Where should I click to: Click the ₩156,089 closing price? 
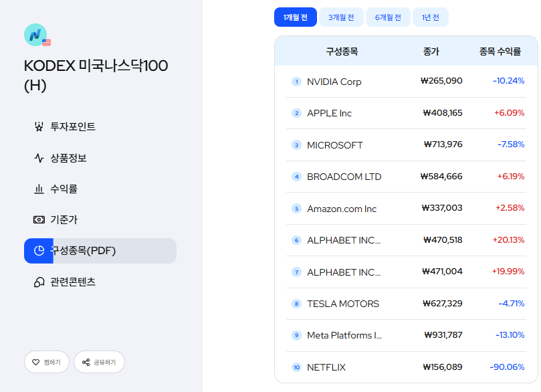tap(443, 367)
